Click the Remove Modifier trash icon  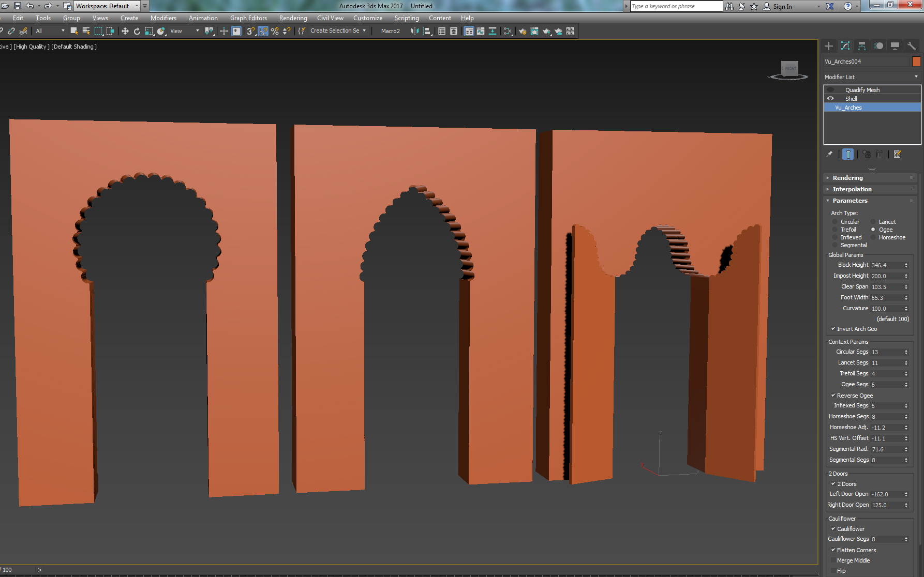coord(880,154)
